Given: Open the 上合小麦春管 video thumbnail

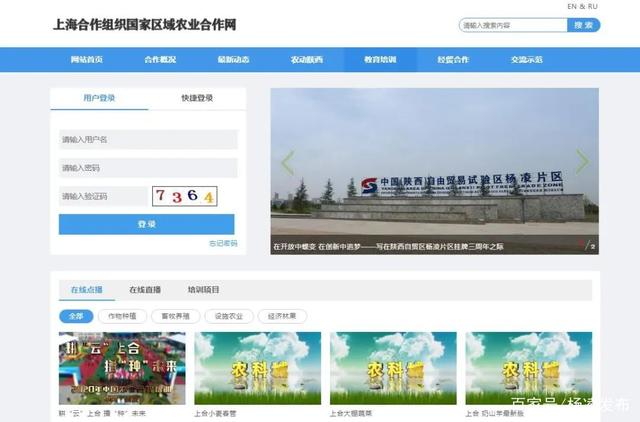Looking at the screenshot, I should coord(257,368).
